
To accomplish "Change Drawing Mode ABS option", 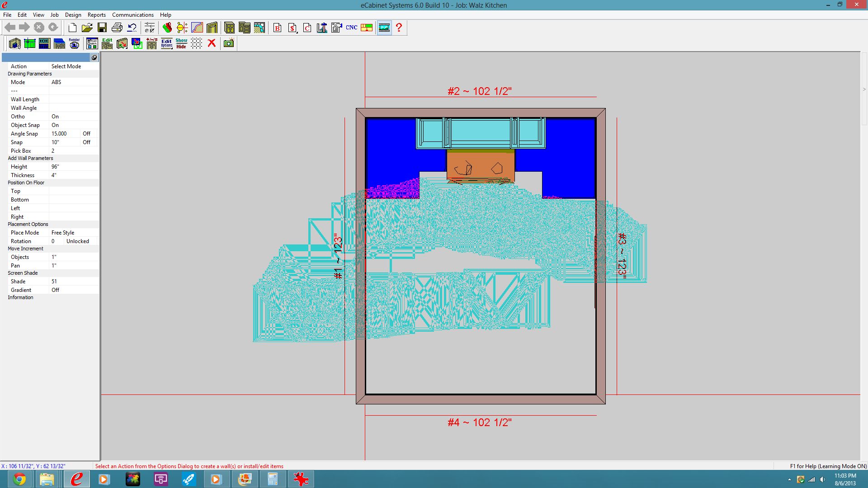I will coord(57,82).
